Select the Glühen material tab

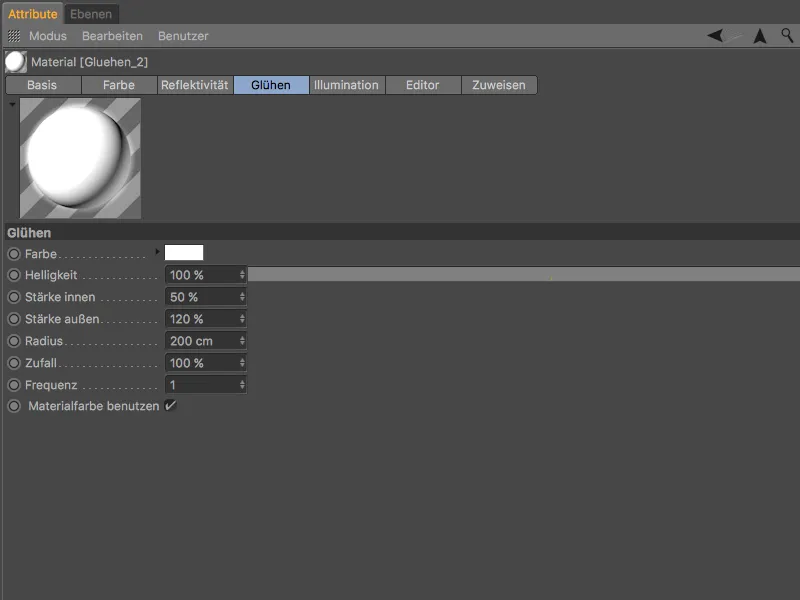pyautogui.click(x=271, y=85)
